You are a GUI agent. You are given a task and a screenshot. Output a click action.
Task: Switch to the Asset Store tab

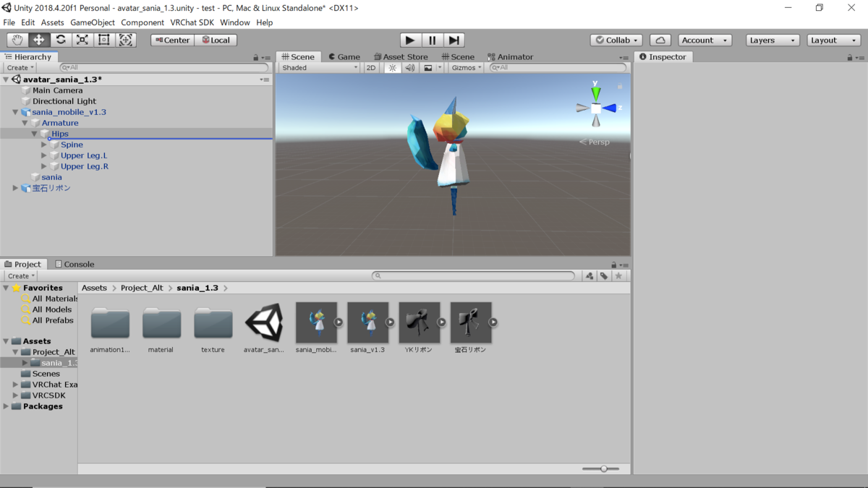coord(401,56)
